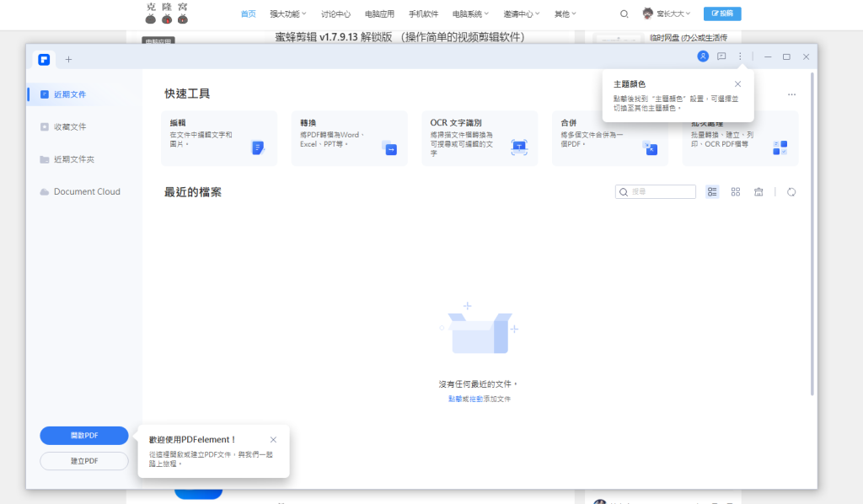Switch recent files to list view
This screenshot has height=504, width=863.
coord(712,192)
